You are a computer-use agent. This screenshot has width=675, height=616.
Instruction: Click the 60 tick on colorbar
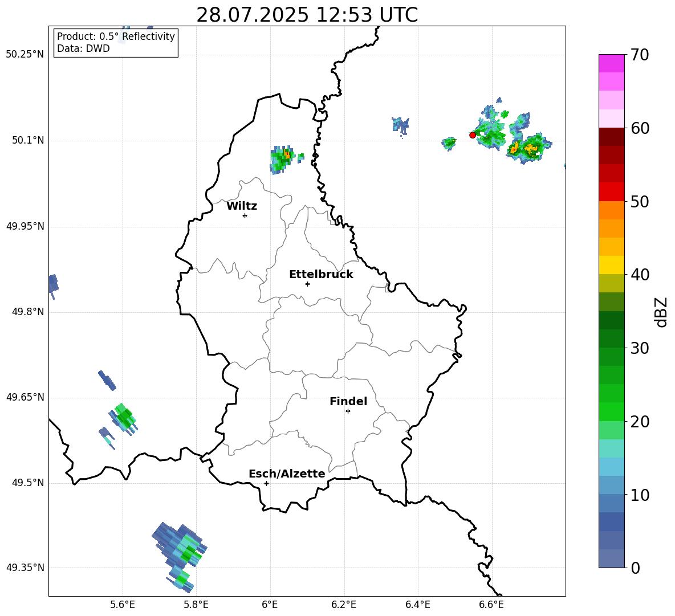tap(640, 128)
